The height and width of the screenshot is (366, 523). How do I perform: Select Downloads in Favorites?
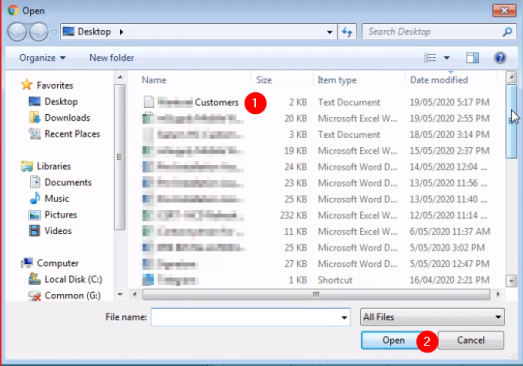[x=67, y=118]
